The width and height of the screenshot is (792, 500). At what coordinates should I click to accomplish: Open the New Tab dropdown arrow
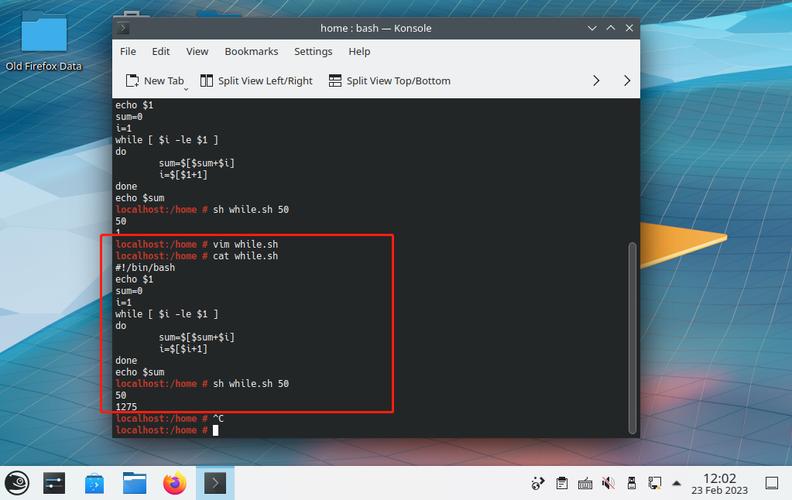(186, 89)
